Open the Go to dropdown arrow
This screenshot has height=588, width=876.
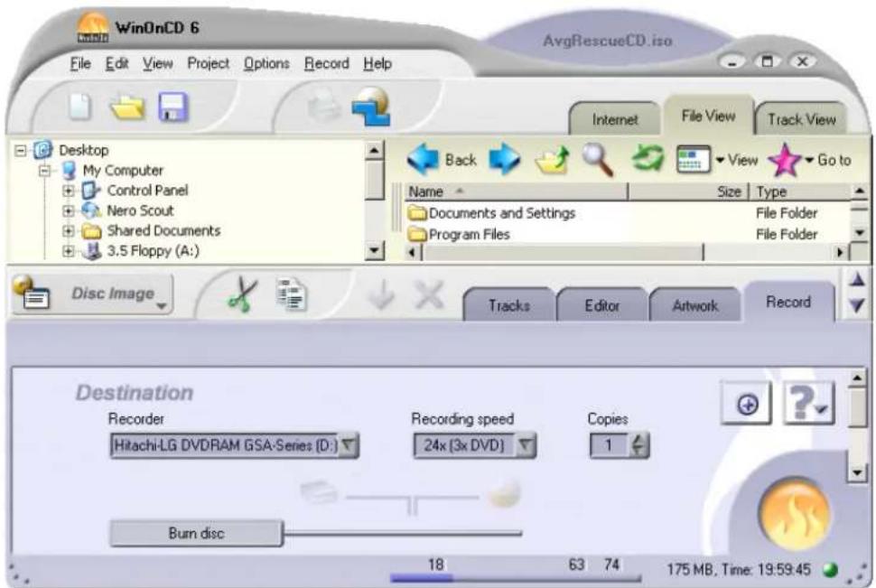(x=809, y=161)
